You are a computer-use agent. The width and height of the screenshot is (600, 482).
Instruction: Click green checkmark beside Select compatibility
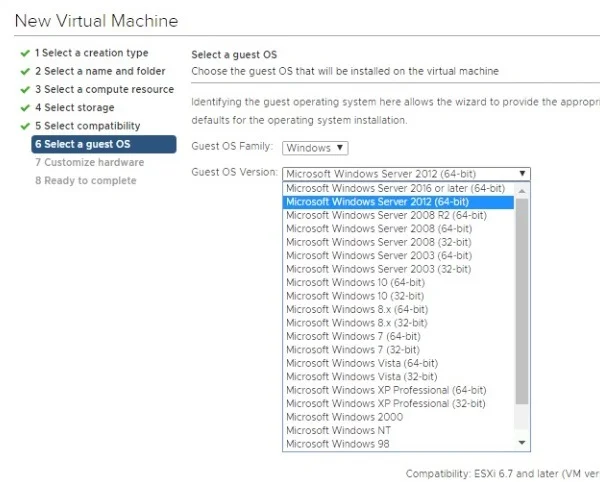pyautogui.click(x=25, y=126)
